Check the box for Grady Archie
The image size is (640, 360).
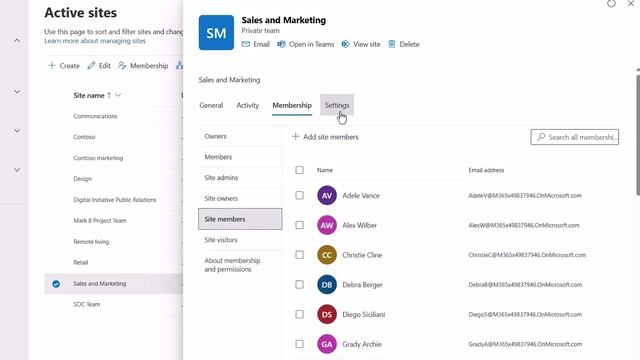(x=300, y=344)
